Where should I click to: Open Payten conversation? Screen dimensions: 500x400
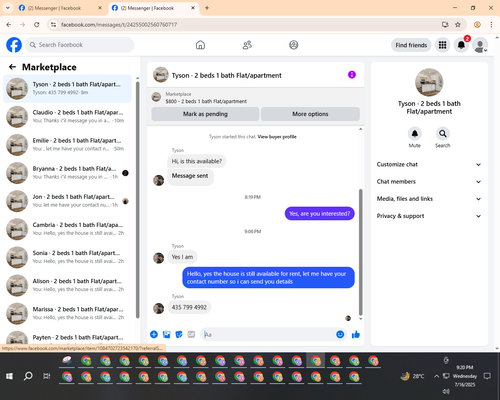coord(67,337)
